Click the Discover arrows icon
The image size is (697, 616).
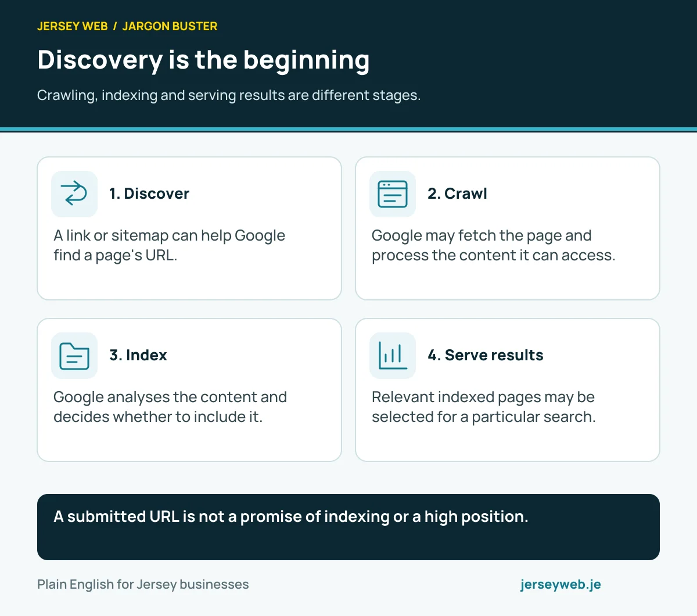pyautogui.click(x=74, y=194)
